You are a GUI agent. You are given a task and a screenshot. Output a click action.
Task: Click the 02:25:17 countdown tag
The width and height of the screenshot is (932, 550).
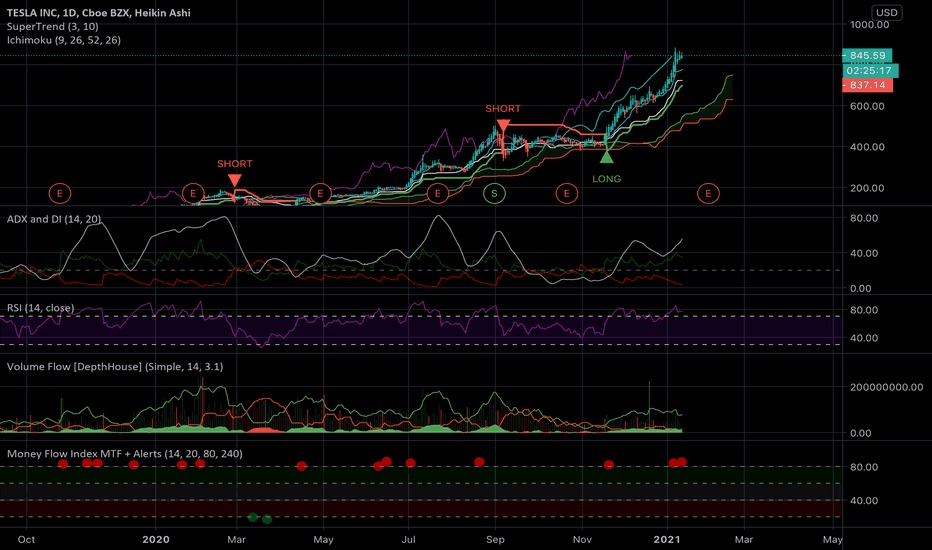tap(870, 70)
